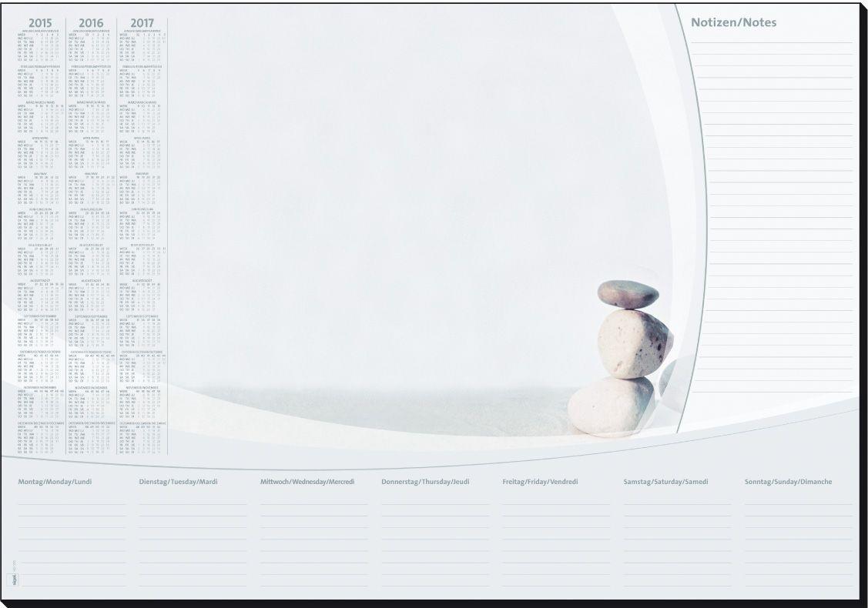Click the December 2017 mini calendar
This screenshot has width=868, height=608.
pos(142,437)
